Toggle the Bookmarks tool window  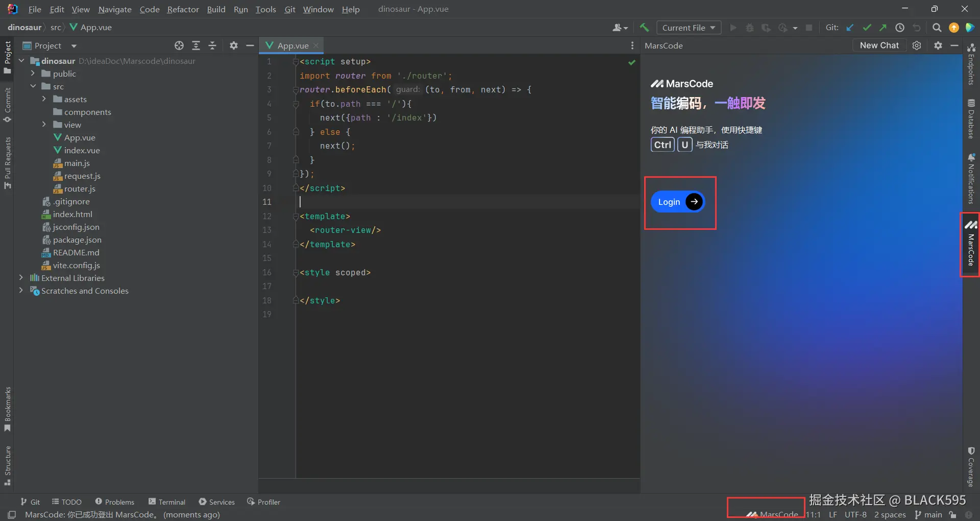[7, 409]
